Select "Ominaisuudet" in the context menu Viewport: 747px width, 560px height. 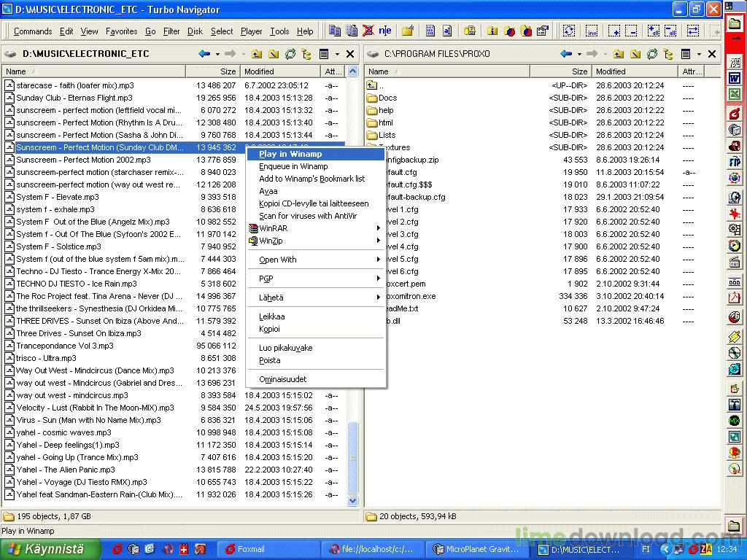coord(283,379)
